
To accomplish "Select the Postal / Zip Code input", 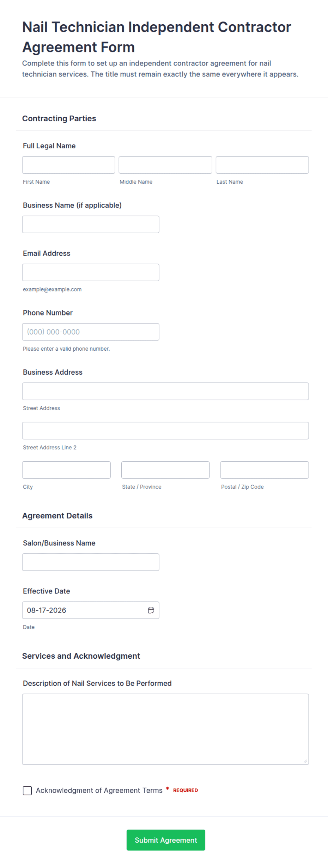I will coord(265,470).
